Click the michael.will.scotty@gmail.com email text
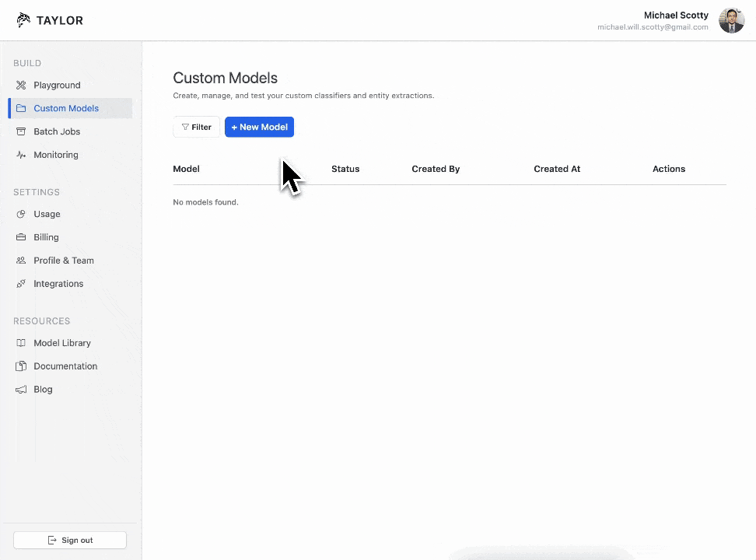 653,27
